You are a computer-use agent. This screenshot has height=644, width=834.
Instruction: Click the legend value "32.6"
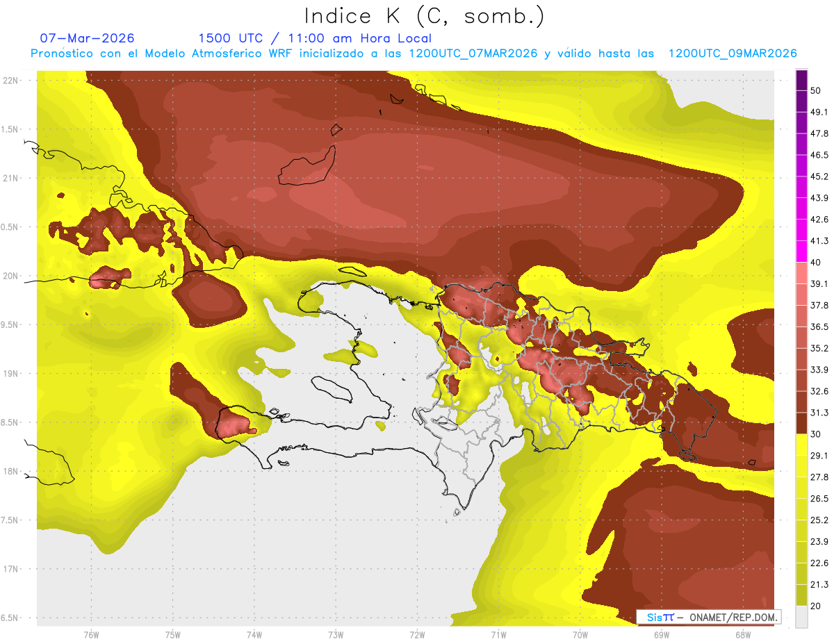tap(819, 391)
